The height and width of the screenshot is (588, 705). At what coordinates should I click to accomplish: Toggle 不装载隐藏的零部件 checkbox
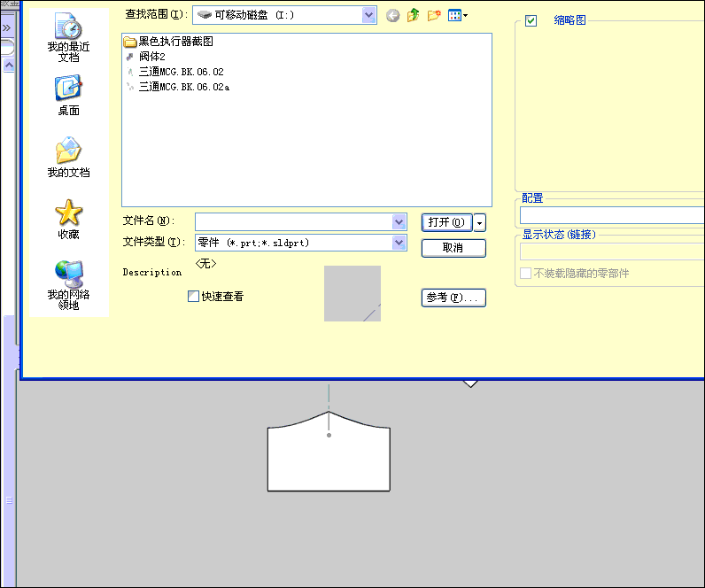[525, 273]
